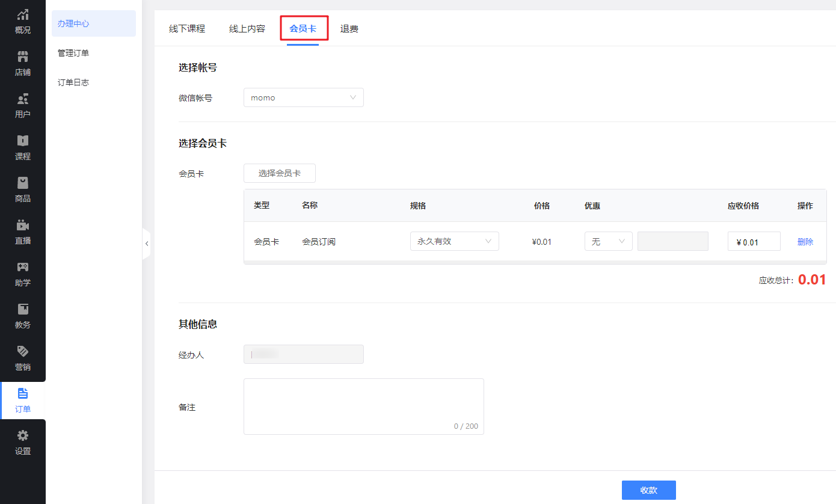Click the 选择帐号 section heading
836x504 pixels.
(198, 68)
